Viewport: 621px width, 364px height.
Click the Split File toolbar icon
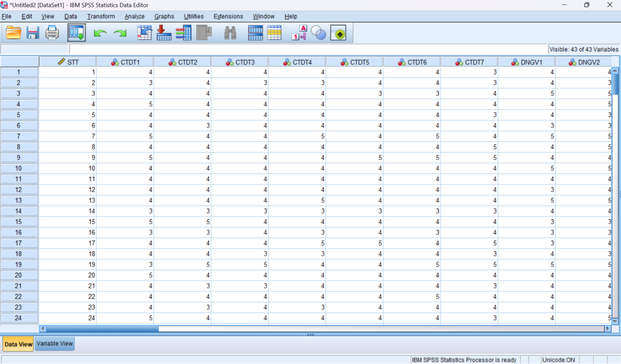tap(256, 33)
